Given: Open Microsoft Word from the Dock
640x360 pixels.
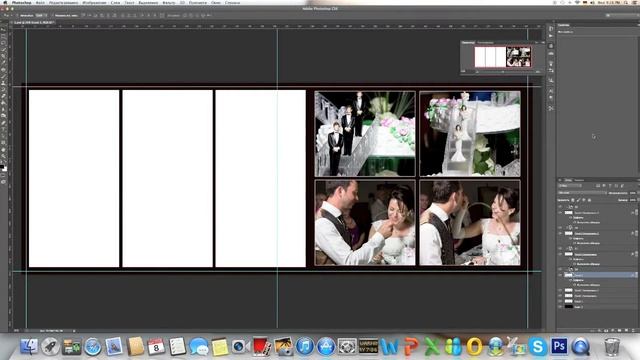Looking at the screenshot, I should (x=389, y=347).
